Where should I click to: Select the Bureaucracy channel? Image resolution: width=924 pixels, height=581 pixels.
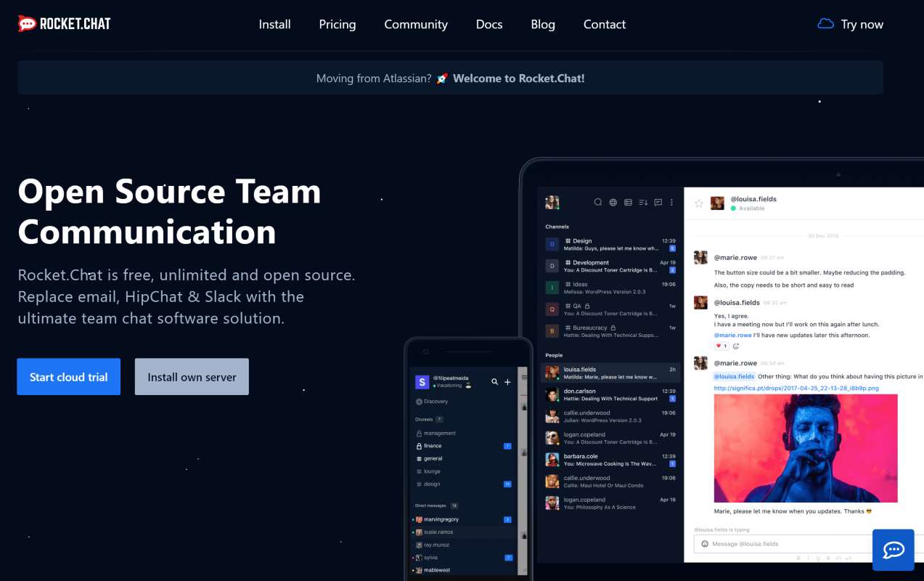[611, 331]
